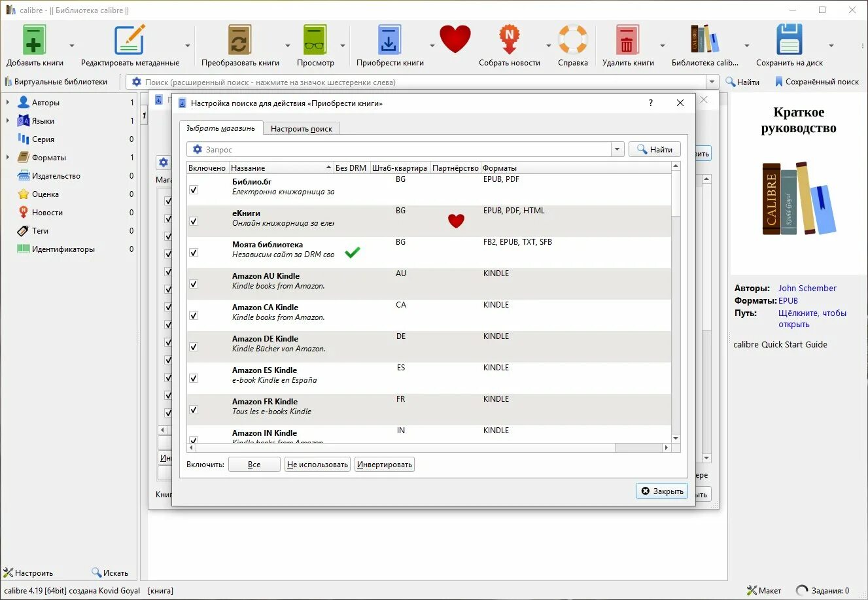Screen dimensions: 868x600
Task: Open dropdown arrow next to Добавить книги
Action: click(71, 46)
